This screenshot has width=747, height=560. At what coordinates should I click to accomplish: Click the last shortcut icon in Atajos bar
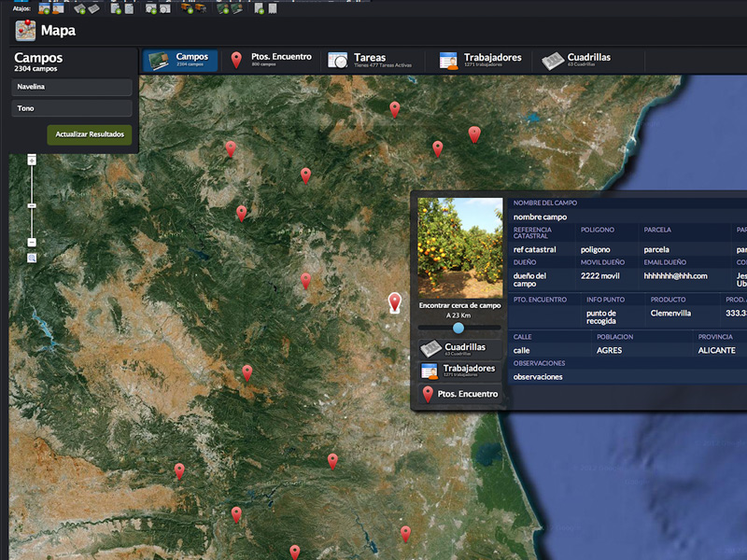point(272,8)
